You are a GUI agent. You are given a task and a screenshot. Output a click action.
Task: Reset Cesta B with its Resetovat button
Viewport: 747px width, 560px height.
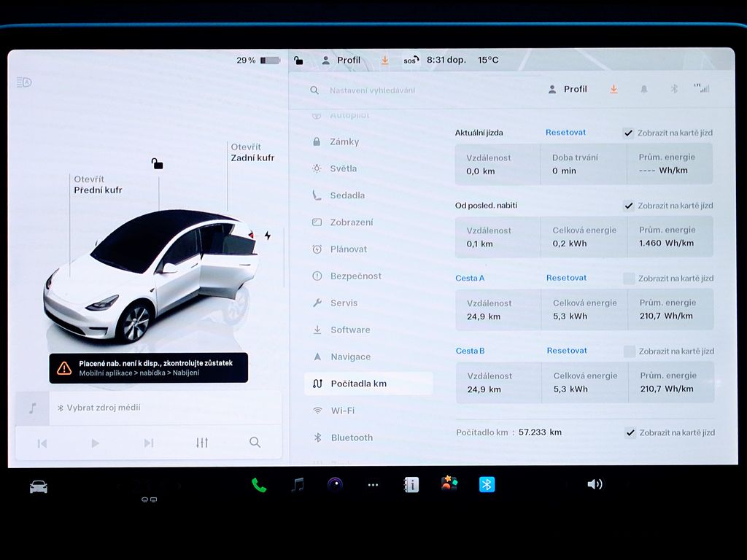coord(567,351)
